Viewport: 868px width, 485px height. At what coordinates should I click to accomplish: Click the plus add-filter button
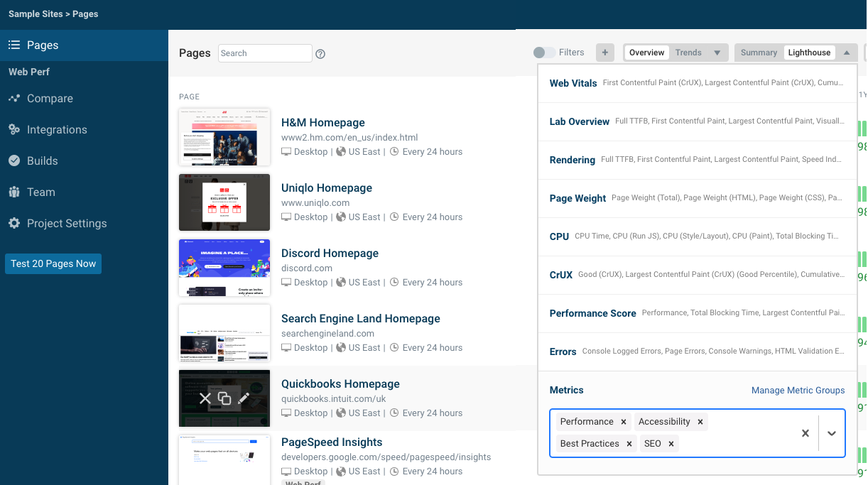604,53
